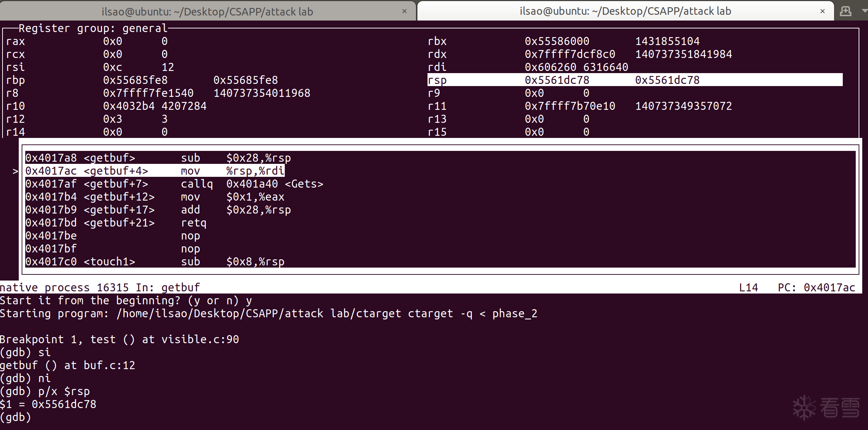Click the rax register row

(87, 41)
